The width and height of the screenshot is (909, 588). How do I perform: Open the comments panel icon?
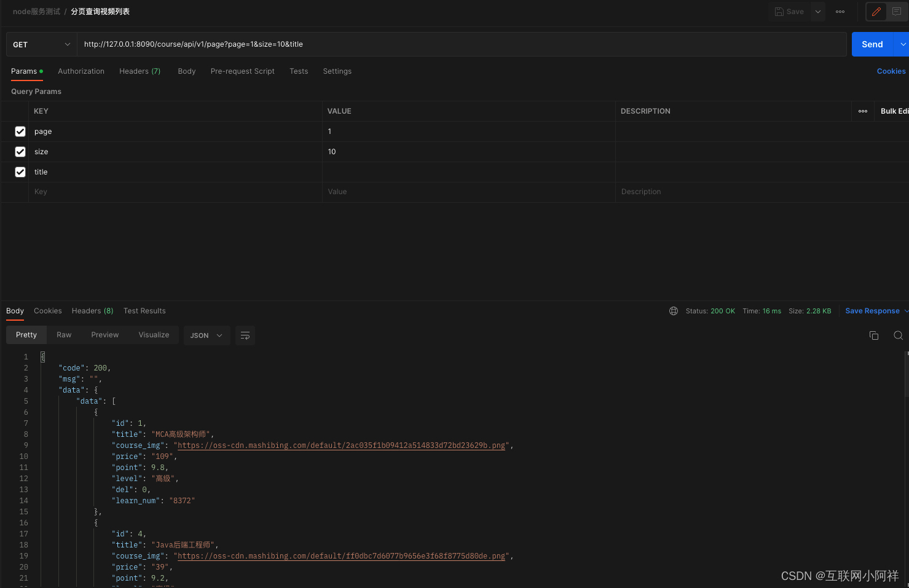coord(897,12)
